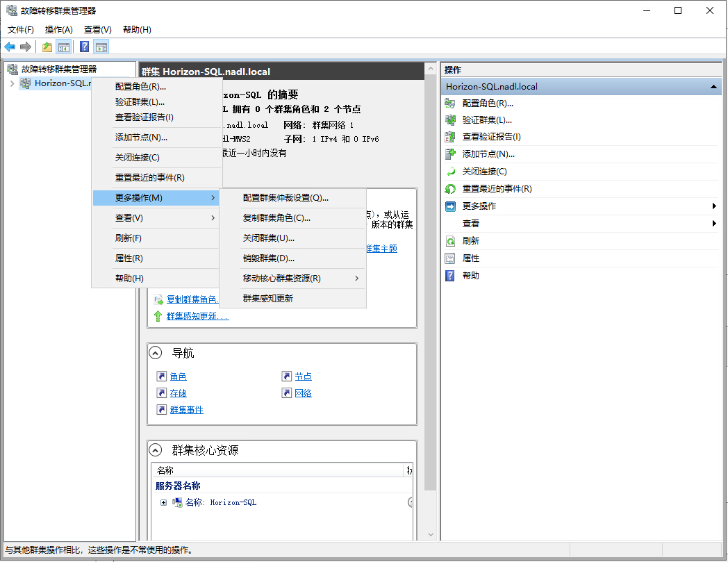This screenshot has height=562, width=728.
Task: Expand the 名称: Horizon-SQL resource row
Action: pos(163,502)
